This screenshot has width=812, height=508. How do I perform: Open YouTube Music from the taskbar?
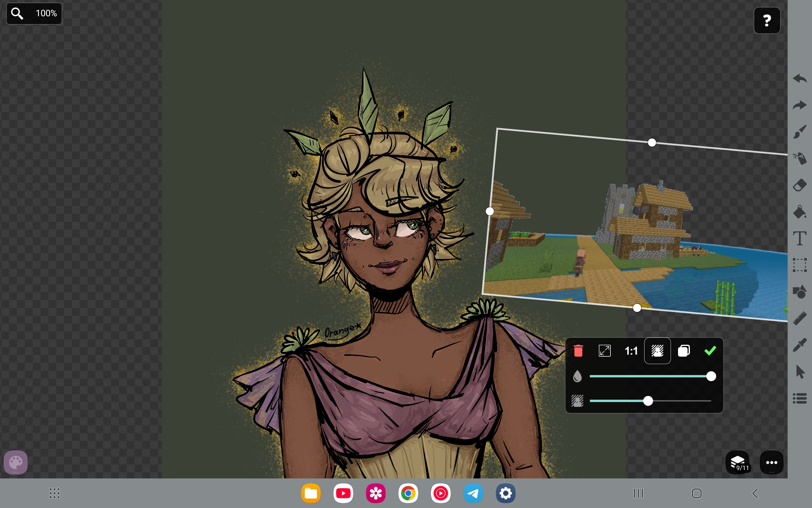point(441,493)
